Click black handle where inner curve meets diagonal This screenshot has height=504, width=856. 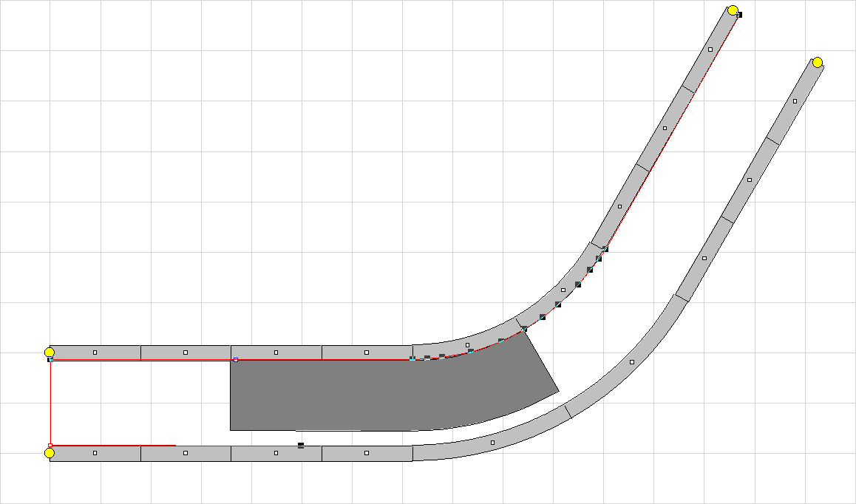click(605, 249)
